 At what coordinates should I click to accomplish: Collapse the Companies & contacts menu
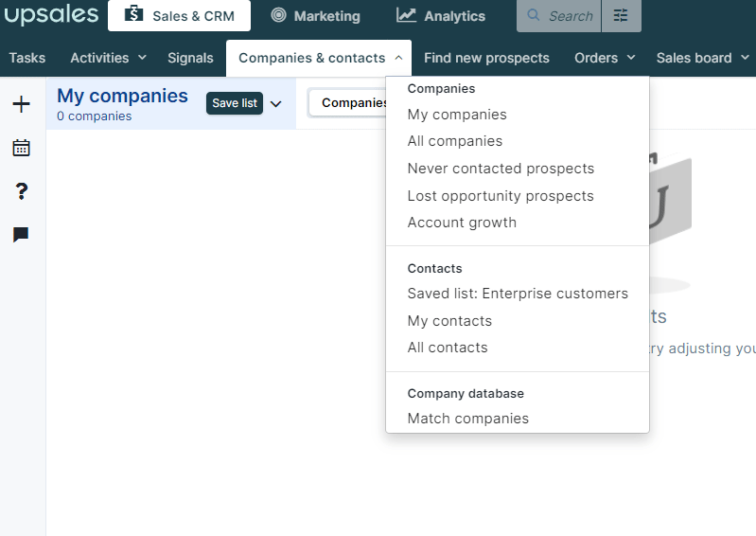(x=319, y=58)
